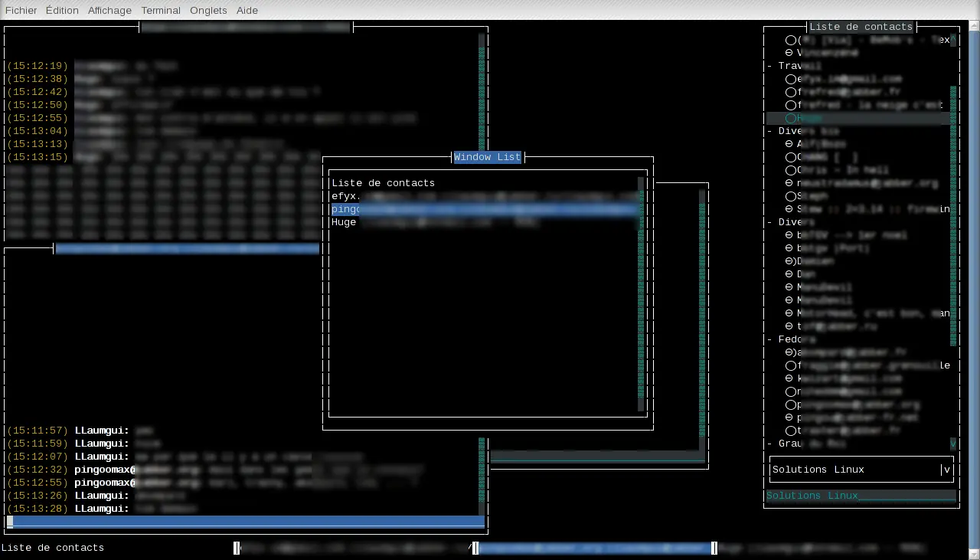Open the Aide menu
The image size is (980, 560).
coord(247,10)
